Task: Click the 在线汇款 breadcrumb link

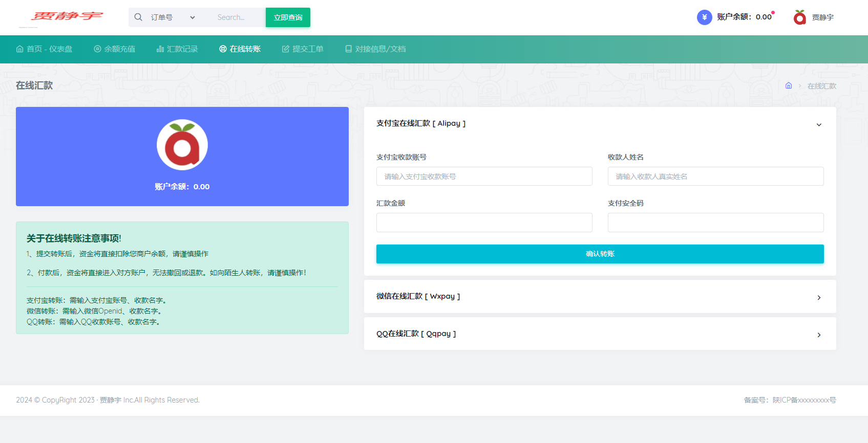Action: (822, 86)
